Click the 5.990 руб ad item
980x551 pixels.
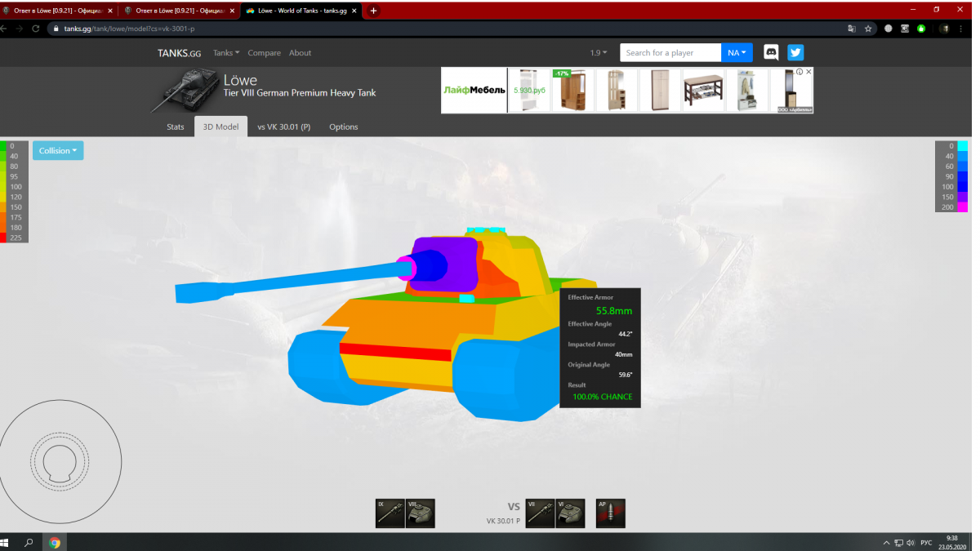coord(529,90)
